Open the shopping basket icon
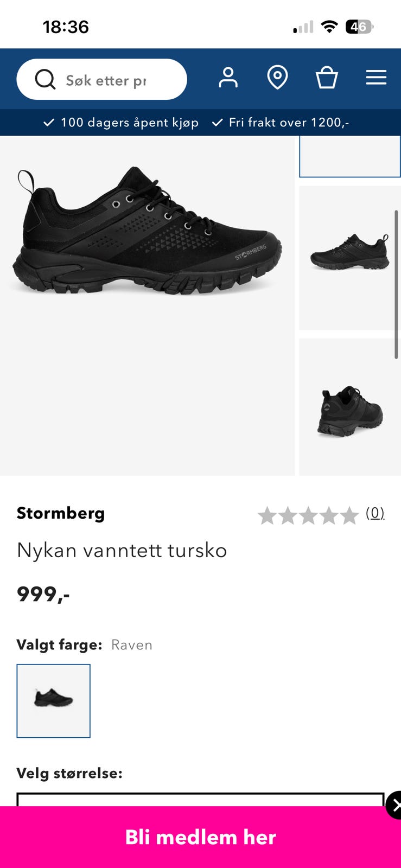The image size is (401, 868). (x=327, y=78)
